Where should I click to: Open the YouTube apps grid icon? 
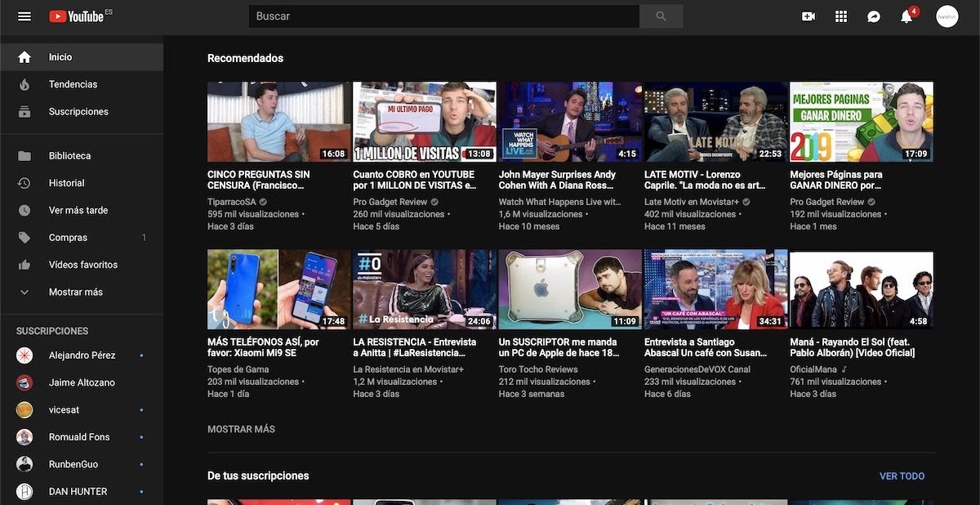point(841,16)
